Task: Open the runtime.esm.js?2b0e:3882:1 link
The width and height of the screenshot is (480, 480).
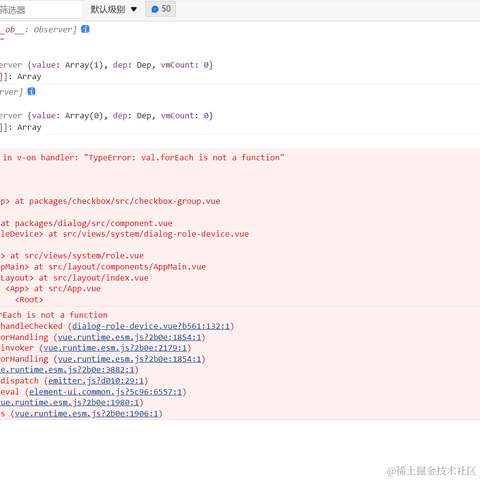Action: point(67,370)
